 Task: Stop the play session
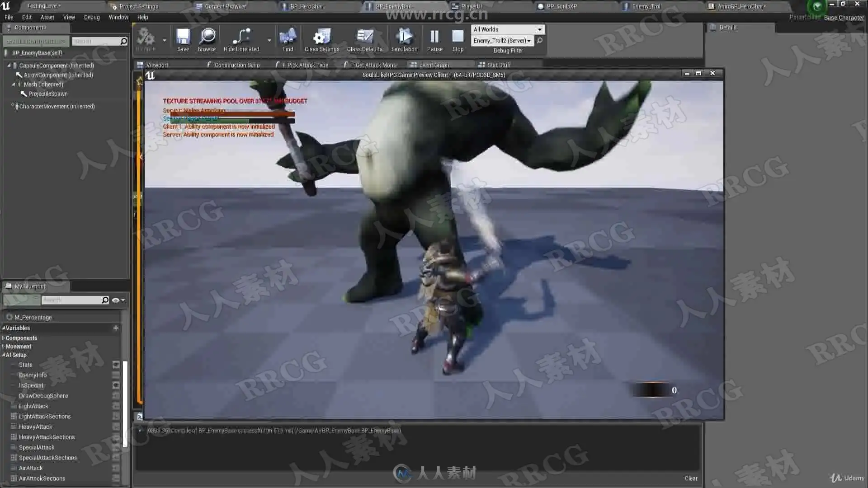458,37
